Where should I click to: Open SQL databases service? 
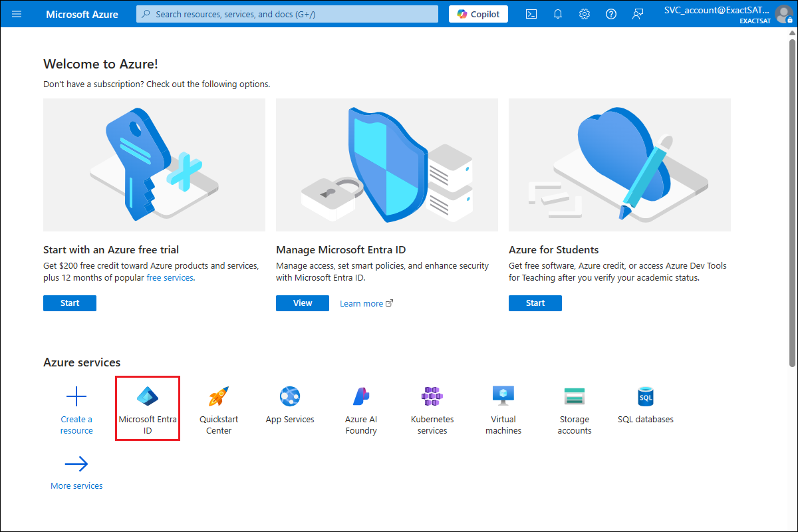tap(645, 397)
